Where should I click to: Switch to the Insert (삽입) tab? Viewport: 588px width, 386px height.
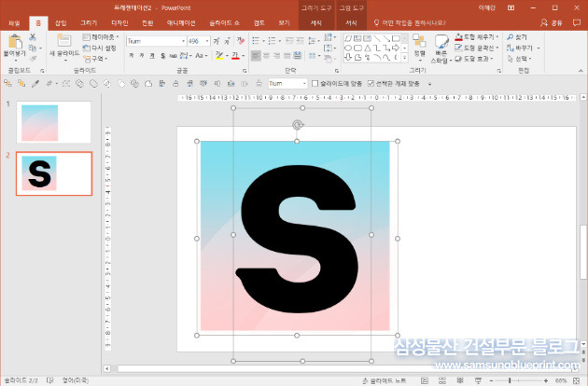[x=61, y=23]
